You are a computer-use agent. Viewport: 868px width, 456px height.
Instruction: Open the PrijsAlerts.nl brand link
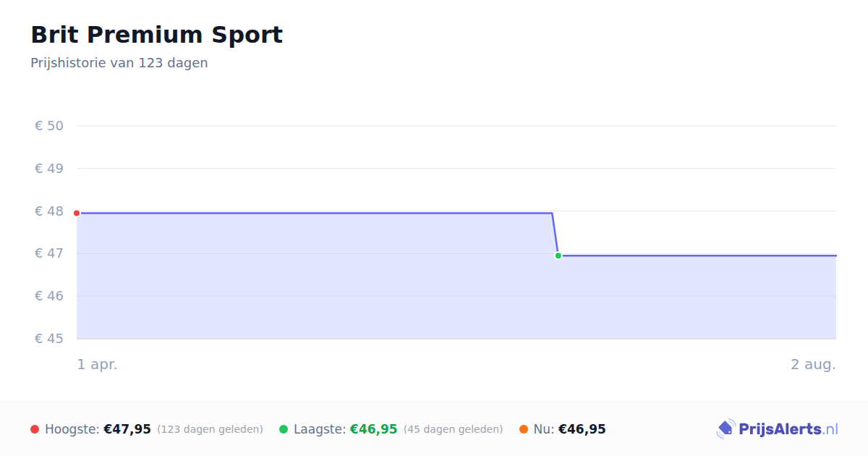coord(777,429)
